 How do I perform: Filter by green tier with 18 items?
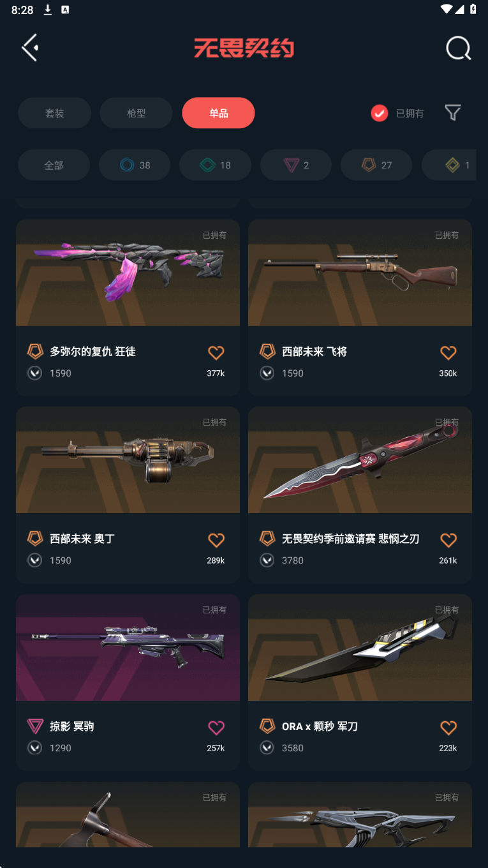[215, 165]
